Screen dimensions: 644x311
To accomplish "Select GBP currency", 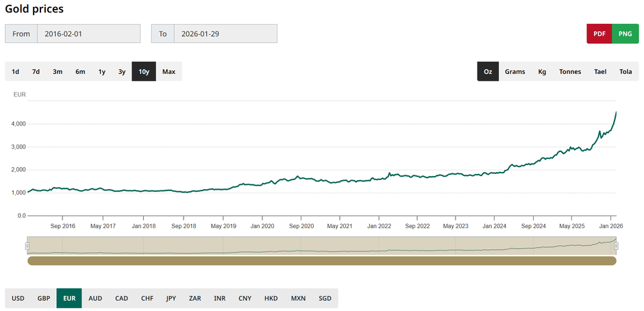I will click(44, 299).
